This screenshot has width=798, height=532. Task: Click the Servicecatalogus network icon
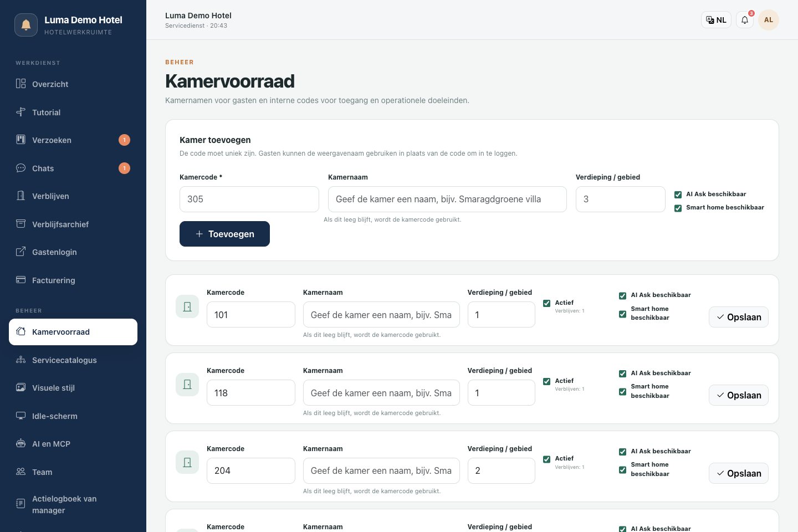coord(21,360)
